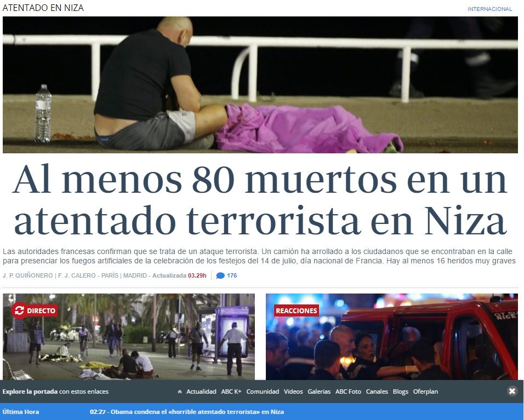Go to the Comunidad section
524x420 pixels.
click(x=263, y=392)
